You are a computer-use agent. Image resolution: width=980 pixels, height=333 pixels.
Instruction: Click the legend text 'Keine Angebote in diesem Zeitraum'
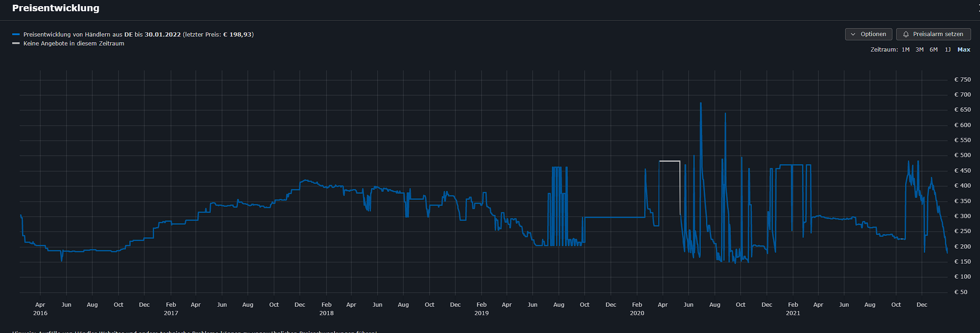coord(74,44)
